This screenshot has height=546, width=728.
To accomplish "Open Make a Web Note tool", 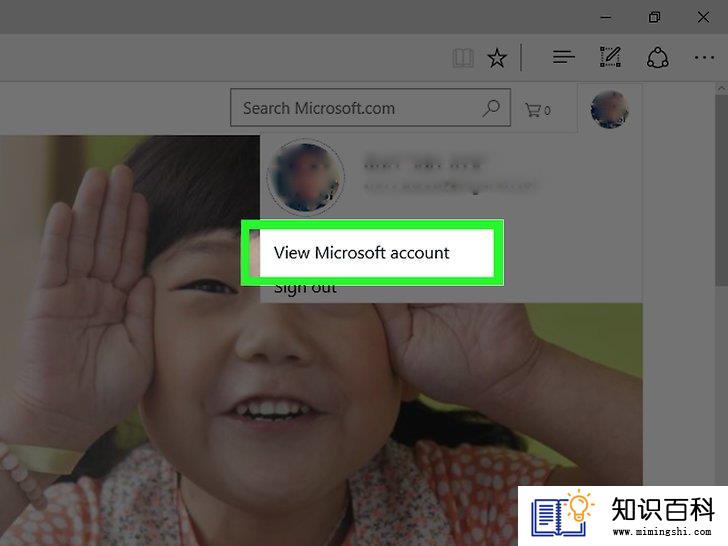I will tap(611, 57).
